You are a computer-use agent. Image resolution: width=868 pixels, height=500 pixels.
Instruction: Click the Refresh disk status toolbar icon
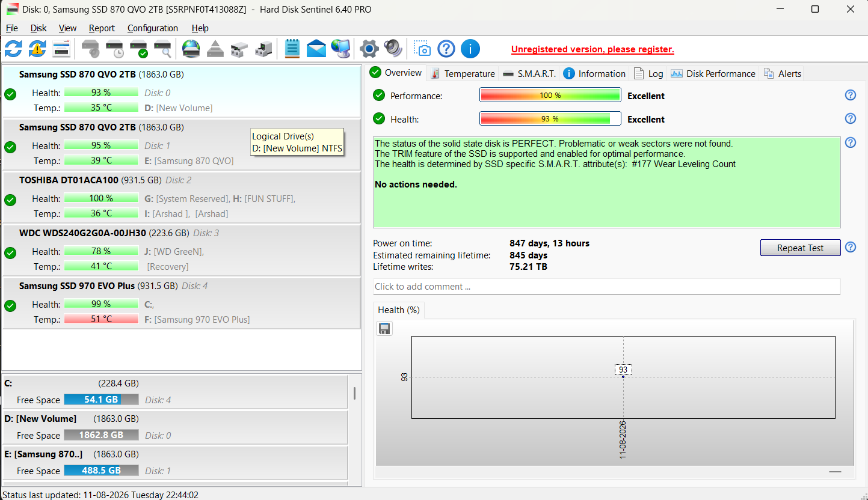(13, 49)
